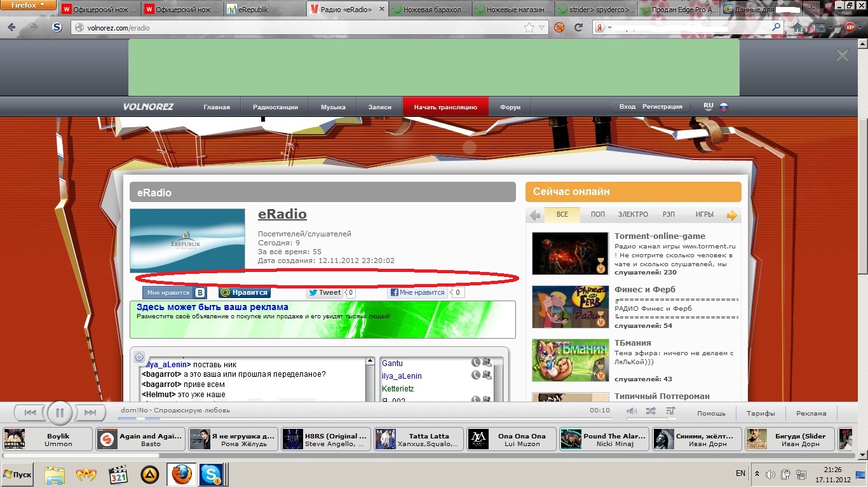Select РЭП genre tab
The width and height of the screenshot is (868, 488).
pos(668,215)
